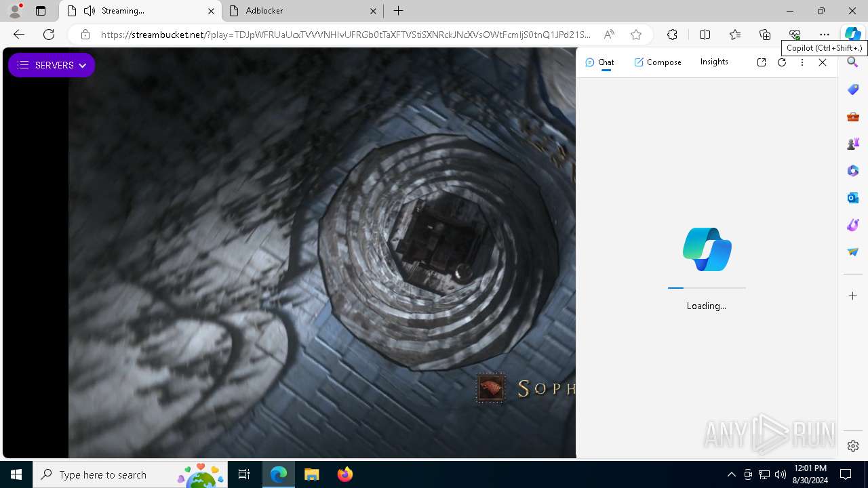868x488 pixels.
Task: Open sidebar Tools briefcase icon
Action: [x=853, y=117]
